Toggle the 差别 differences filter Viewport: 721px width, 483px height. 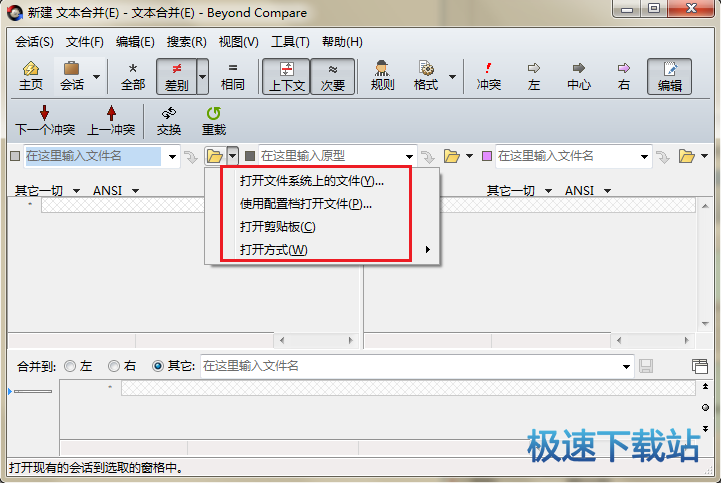177,76
